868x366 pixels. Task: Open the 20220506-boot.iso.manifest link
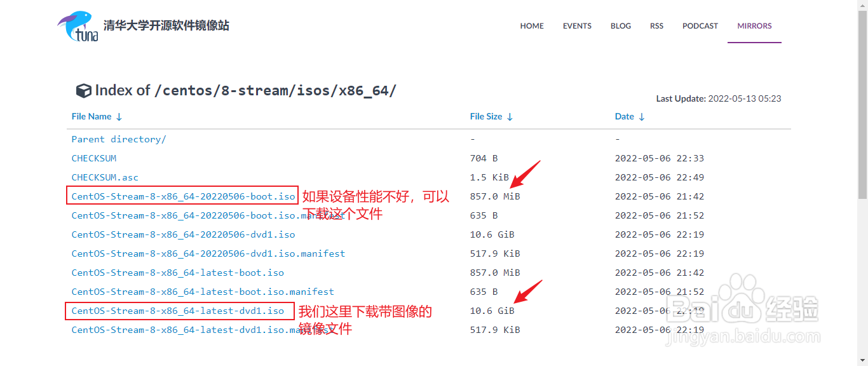pyautogui.click(x=208, y=215)
